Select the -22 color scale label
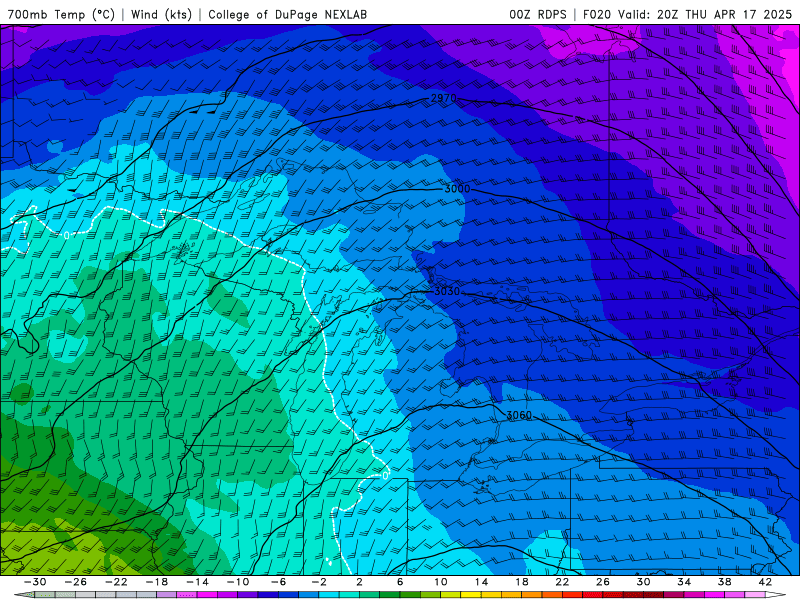 pos(116,582)
